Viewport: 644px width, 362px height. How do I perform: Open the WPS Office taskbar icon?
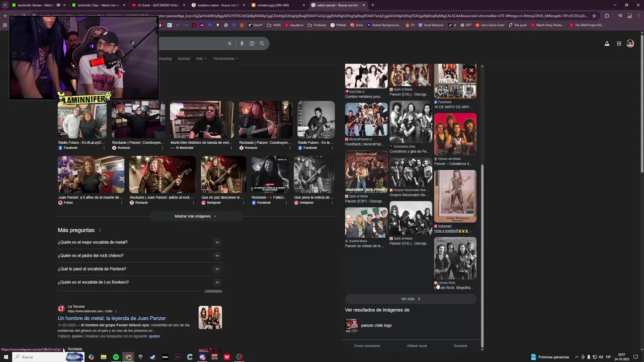(x=227, y=357)
